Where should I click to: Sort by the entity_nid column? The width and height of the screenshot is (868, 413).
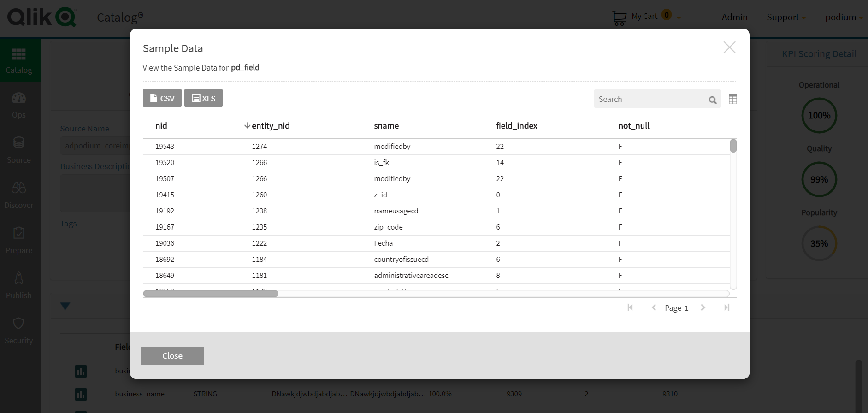tap(270, 126)
